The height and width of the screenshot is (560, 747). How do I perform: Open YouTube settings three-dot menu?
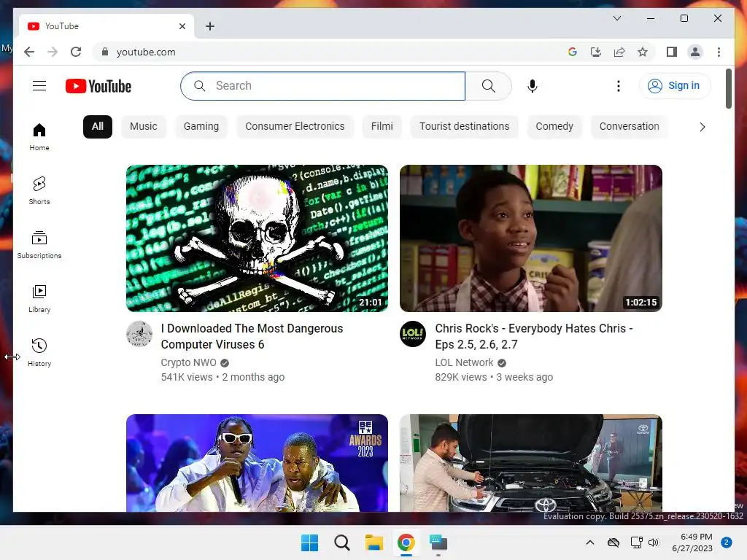click(619, 86)
